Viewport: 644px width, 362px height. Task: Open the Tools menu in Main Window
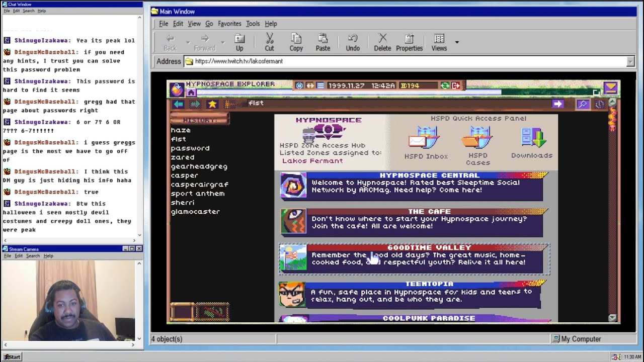pos(253,24)
